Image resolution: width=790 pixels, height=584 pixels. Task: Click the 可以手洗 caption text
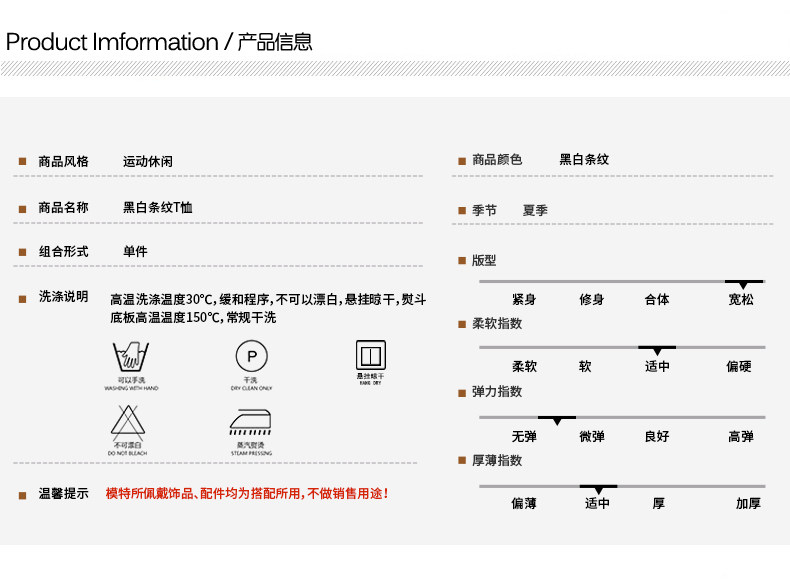(x=131, y=380)
